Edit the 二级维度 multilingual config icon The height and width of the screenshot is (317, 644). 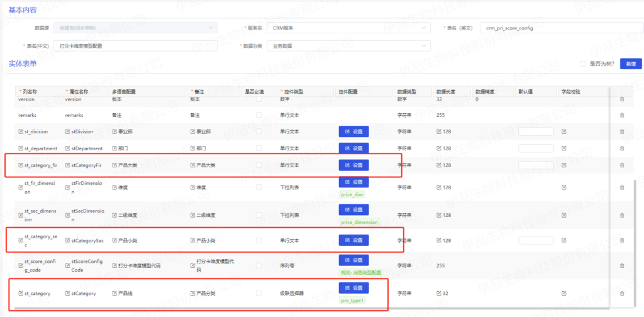tap(114, 215)
